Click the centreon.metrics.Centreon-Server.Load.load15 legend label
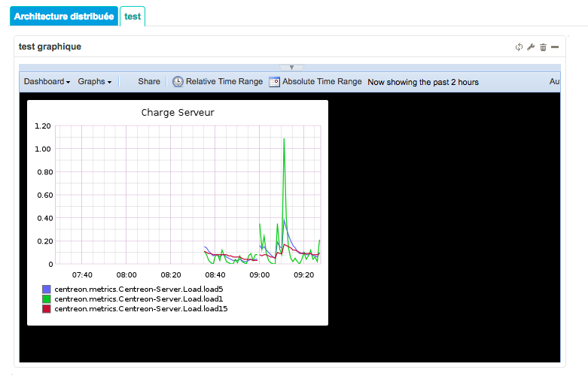 coord(141,309)
